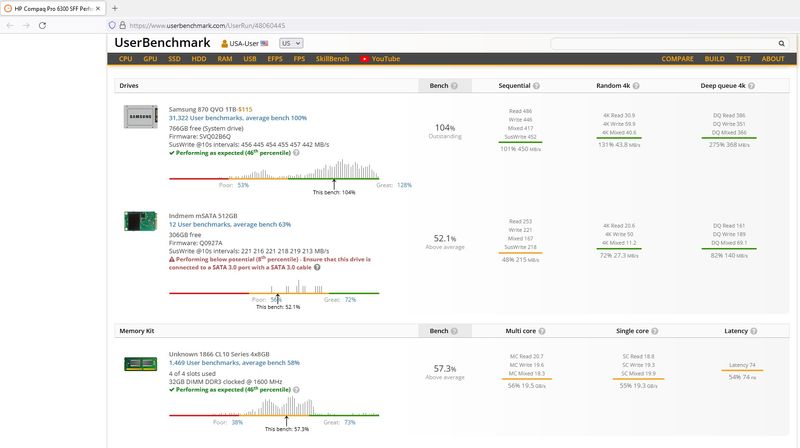Click the ABOUT nav link
This screenshot has height=448, width=800.
(773, 59)
